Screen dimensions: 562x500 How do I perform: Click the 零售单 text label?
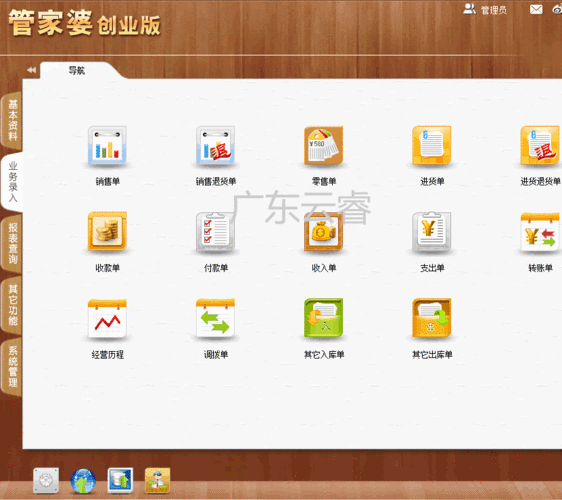[324, 181]
